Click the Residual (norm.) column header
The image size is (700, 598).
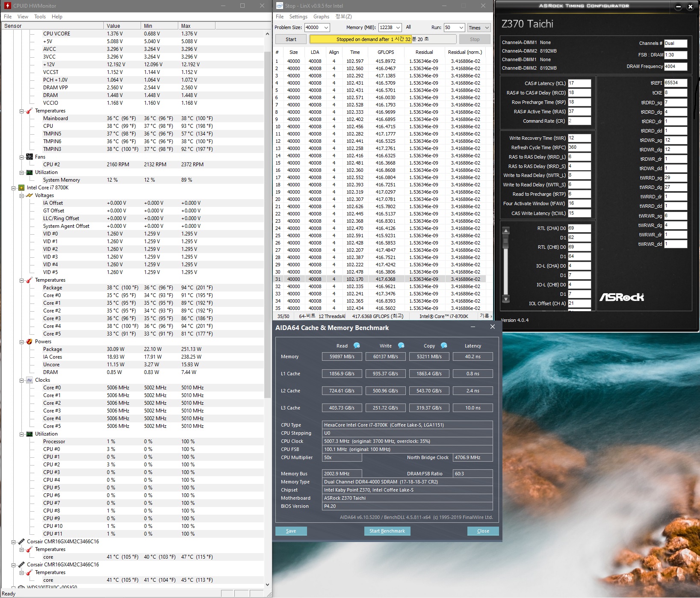[x=465, y=52]
